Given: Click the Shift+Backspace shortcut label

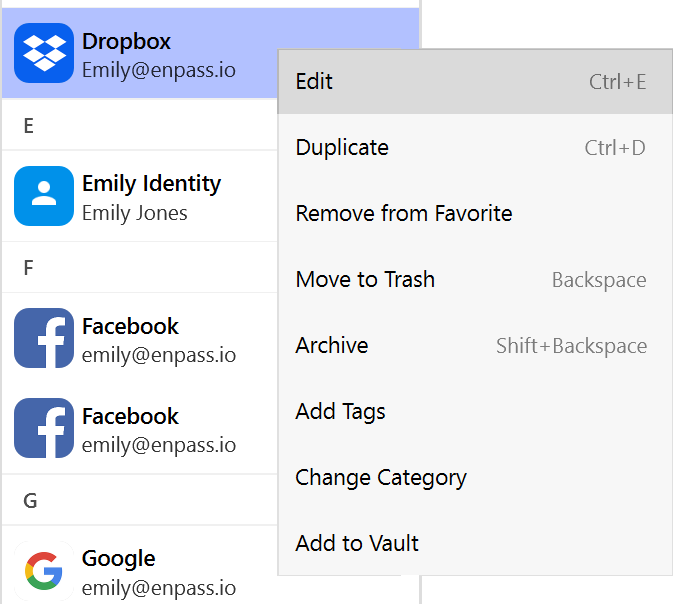Looking at the screenshot, I should coord(572,346).
